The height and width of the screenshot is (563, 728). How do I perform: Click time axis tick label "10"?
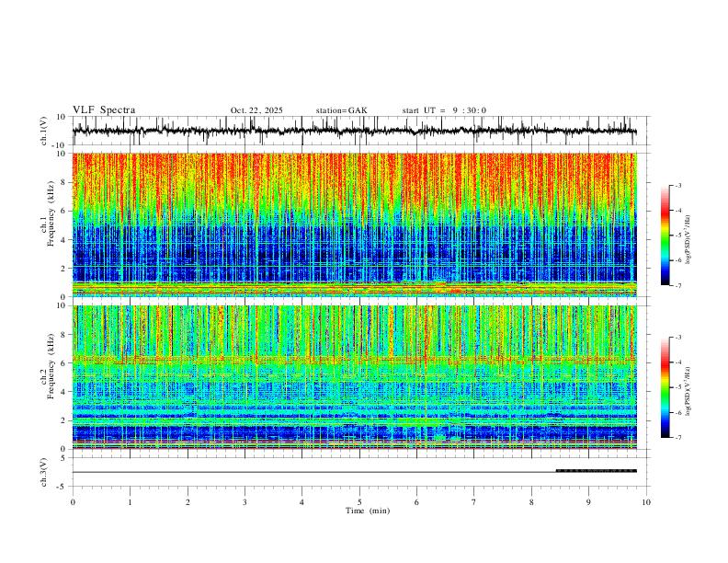click(646, 502)
